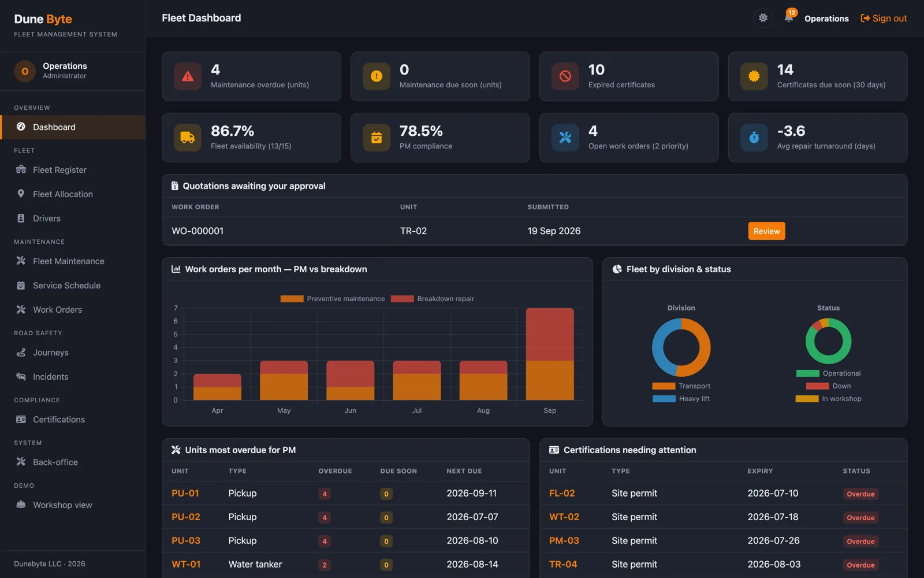Viewport: 924px width, 578px height.
Task: Open unit PU-01 link
Action: [x=185, y=493]
